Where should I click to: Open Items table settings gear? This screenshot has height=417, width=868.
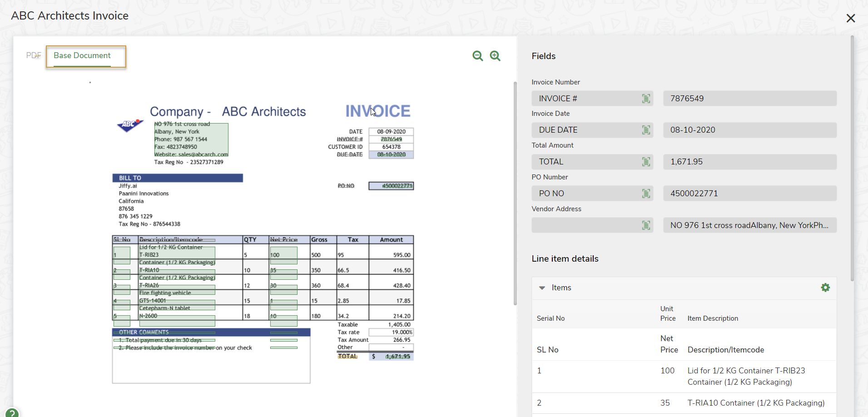pos(825,288)
